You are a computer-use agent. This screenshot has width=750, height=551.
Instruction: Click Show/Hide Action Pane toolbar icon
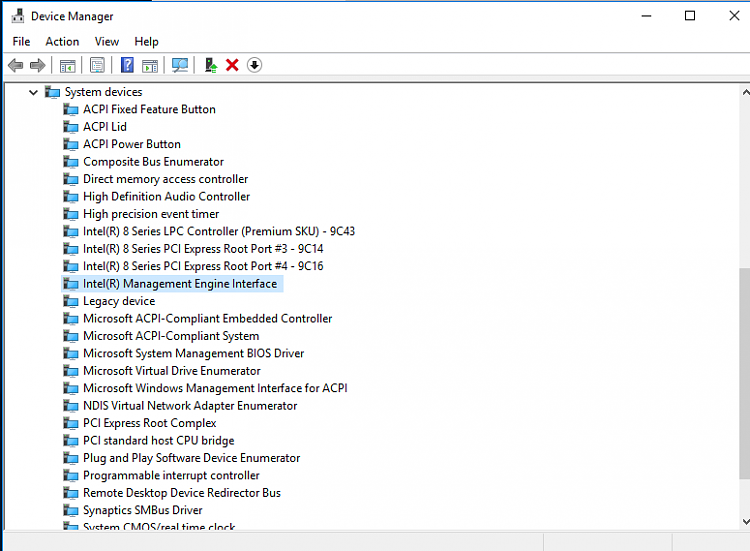click(x=150, y=65)
